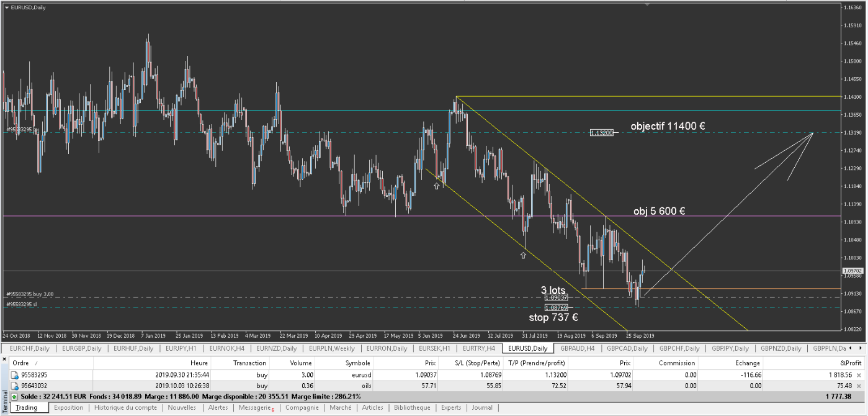The image size is (868, 416).
Task: Switch to the Historique du compte tab
Action: pyautogui.click(x=125, y=407)
